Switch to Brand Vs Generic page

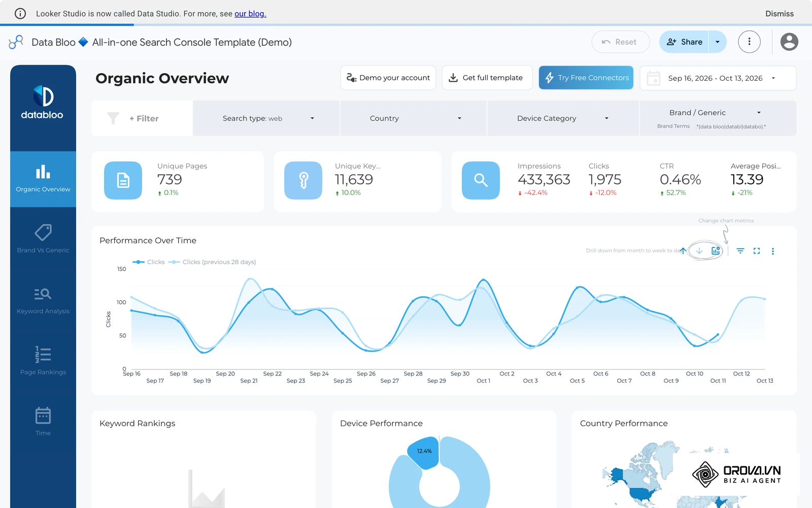pos(43,239)
